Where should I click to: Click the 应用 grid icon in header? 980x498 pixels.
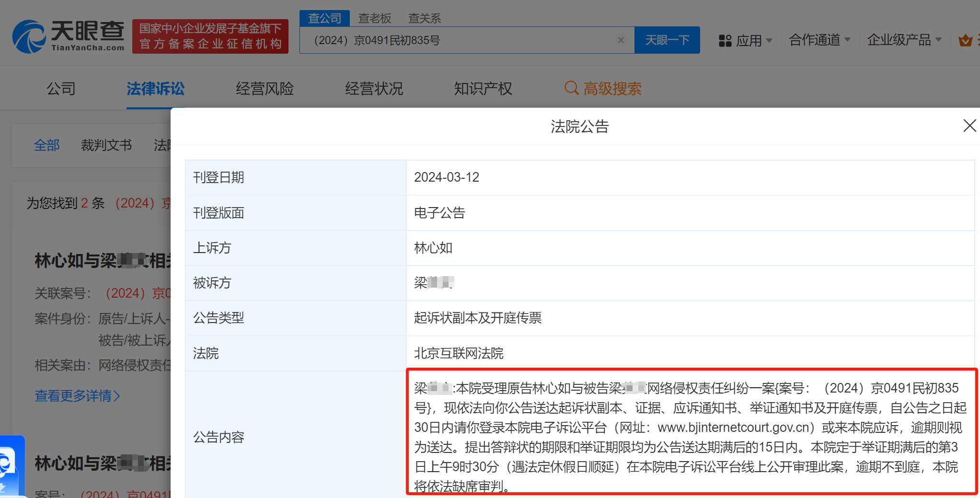point(725,41)
